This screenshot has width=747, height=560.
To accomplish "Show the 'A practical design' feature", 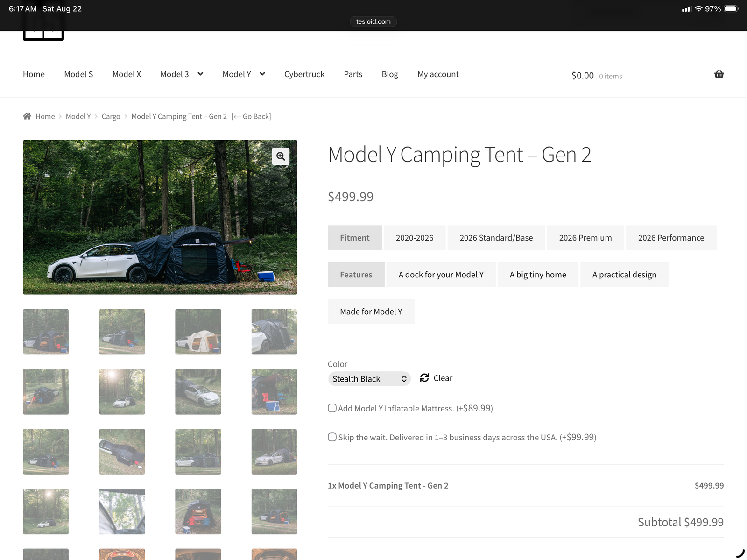I will click(x=624, y=275).
